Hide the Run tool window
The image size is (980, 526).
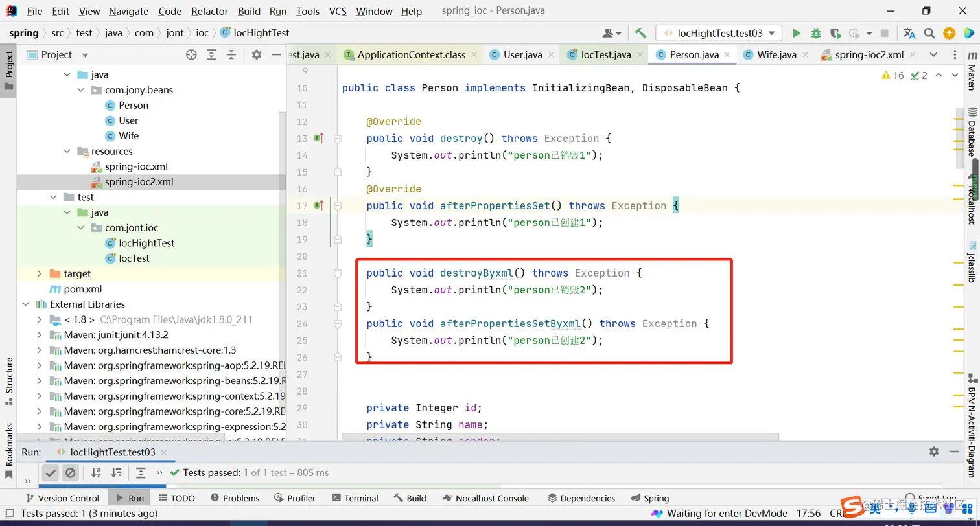(953, 452)
